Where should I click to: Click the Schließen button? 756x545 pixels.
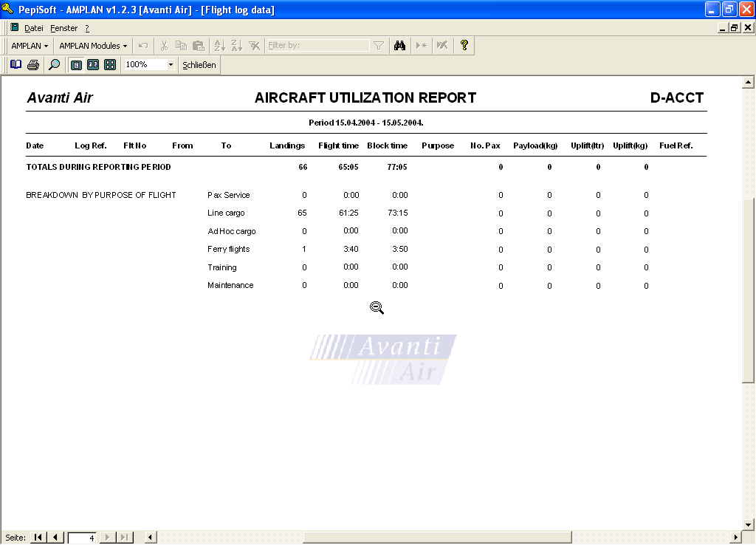pyautogui.click(x=199, y=65)
